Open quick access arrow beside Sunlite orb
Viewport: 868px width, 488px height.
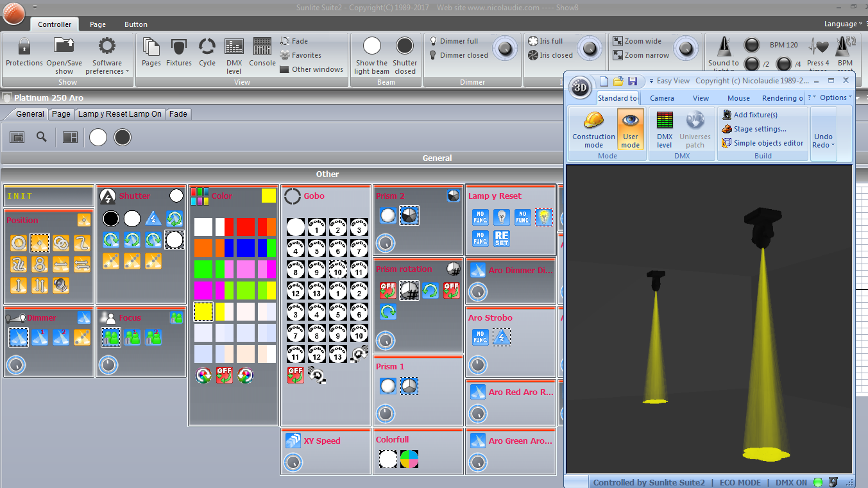tap(35, 7)
